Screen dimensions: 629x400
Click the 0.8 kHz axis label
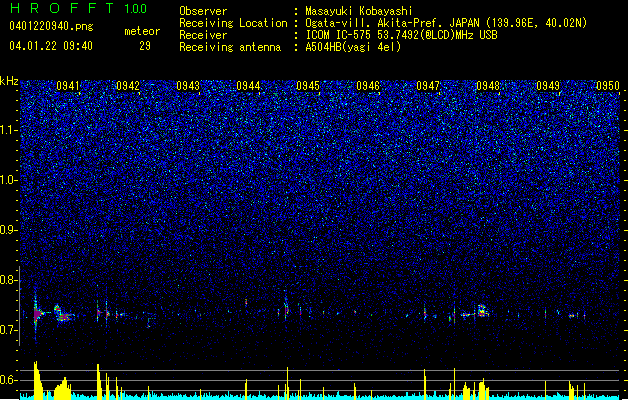(x=9, y=280)
